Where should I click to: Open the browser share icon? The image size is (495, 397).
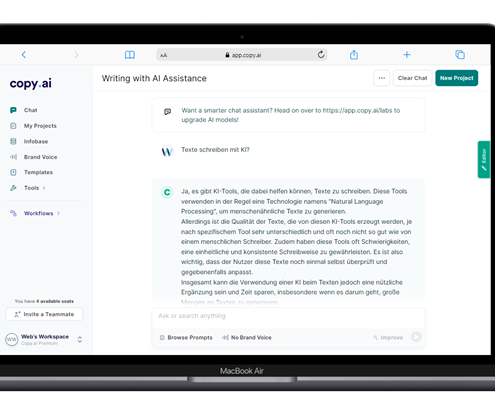point(354,54)
